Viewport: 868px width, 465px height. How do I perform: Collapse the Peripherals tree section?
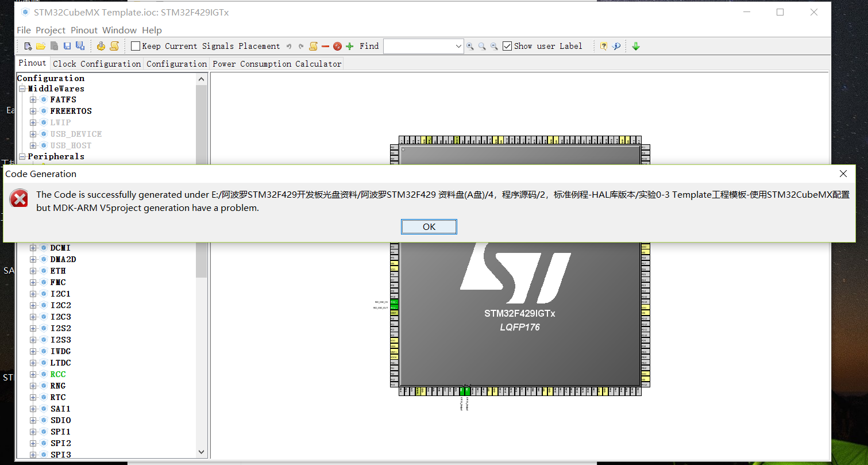[22, 156]
